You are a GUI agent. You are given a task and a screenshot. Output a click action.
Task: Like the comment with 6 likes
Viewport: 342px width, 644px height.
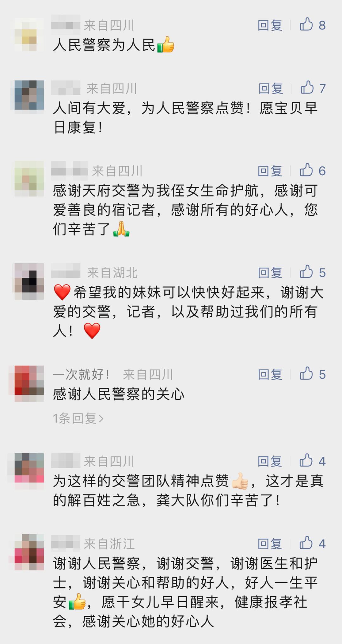pyautogui.click(x=306, y=170)
